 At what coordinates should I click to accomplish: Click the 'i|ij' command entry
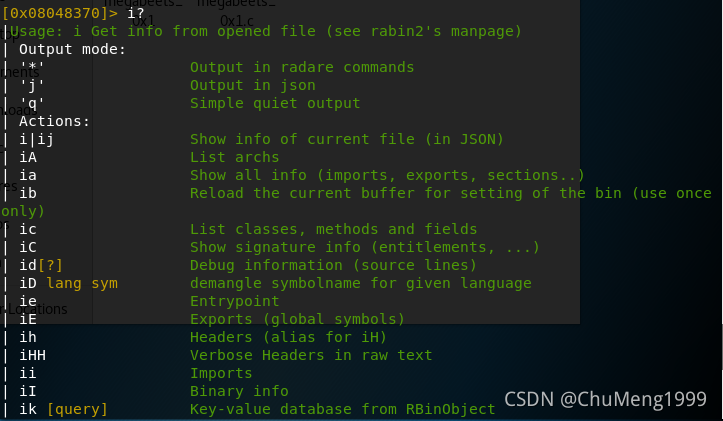pyautogui.click(x=36, y=139)
